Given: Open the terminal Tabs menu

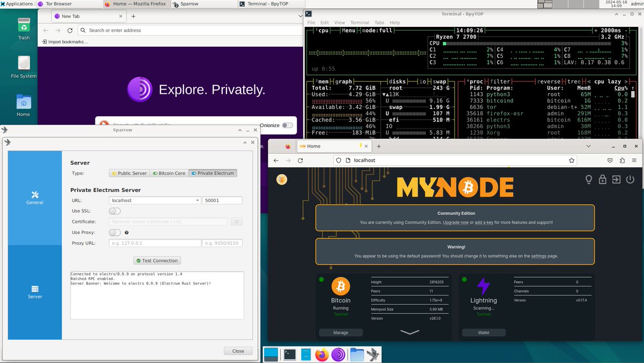Looking at the screenshot, I should point(379,23).
